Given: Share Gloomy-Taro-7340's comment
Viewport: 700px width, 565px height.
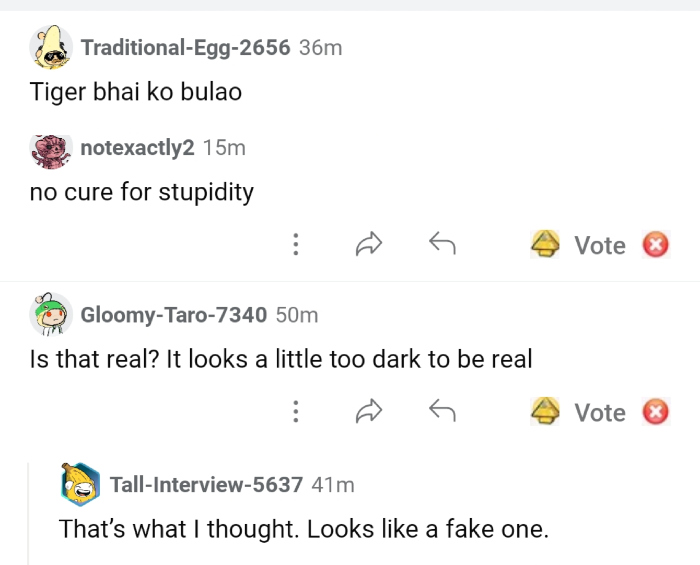Looking at the screenshot, I should [370, 411].
